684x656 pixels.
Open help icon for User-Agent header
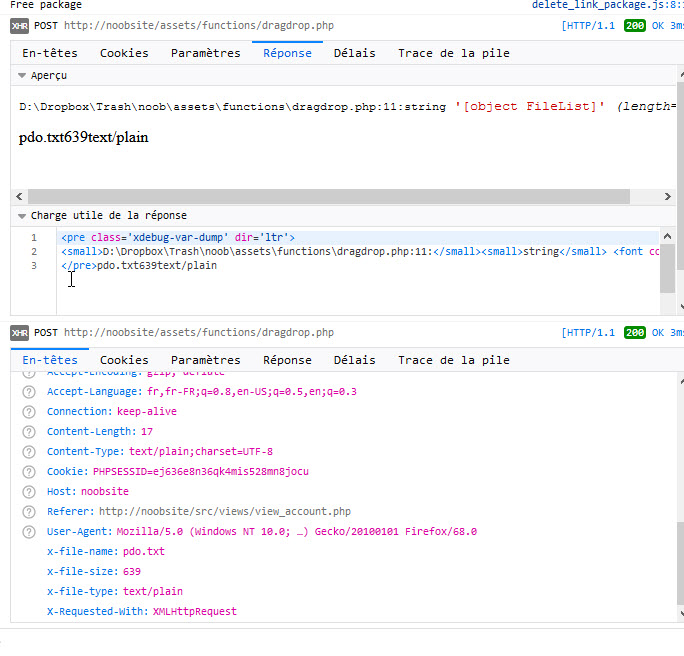(29, 532)
